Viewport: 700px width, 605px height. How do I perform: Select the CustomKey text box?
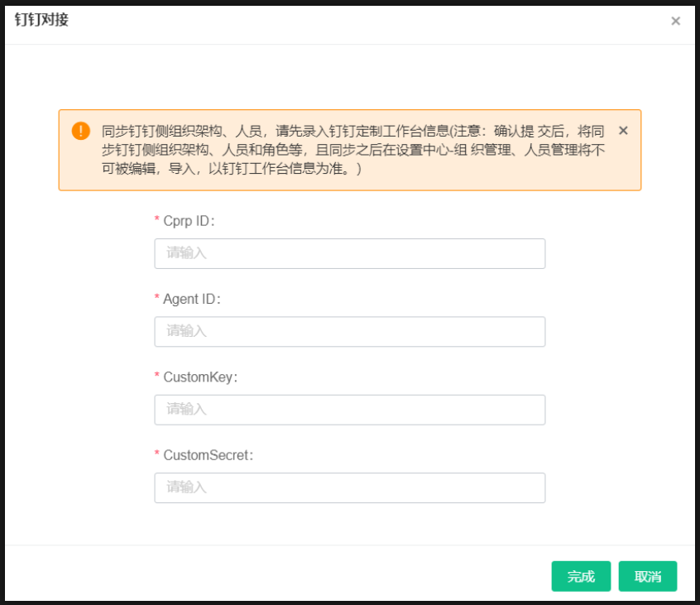[349, 410]
